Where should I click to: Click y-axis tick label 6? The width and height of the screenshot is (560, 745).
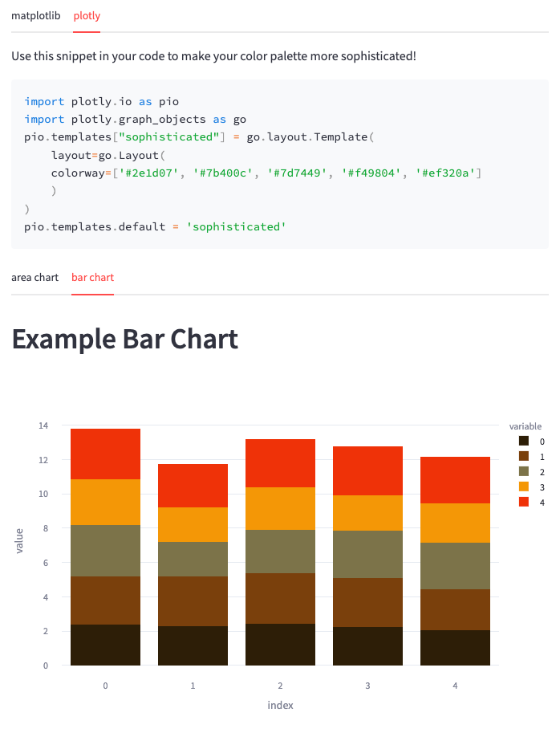[x=46, y=563]
